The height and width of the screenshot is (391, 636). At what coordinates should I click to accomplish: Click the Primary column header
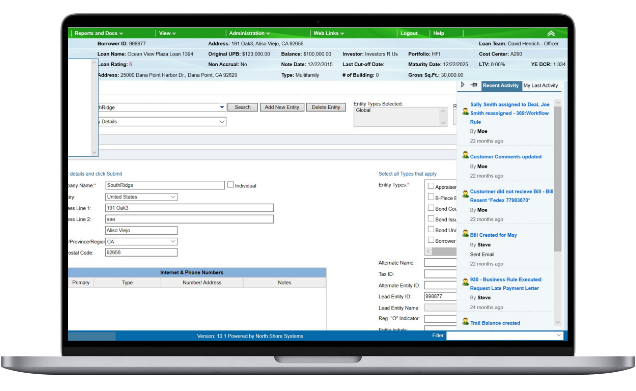click(x=81, y=283)
